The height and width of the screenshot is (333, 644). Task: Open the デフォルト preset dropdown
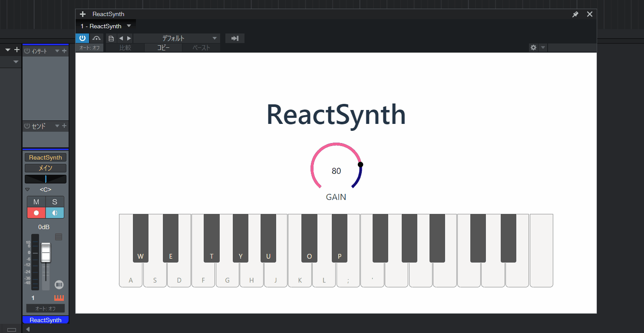click(x=177, y=38)
